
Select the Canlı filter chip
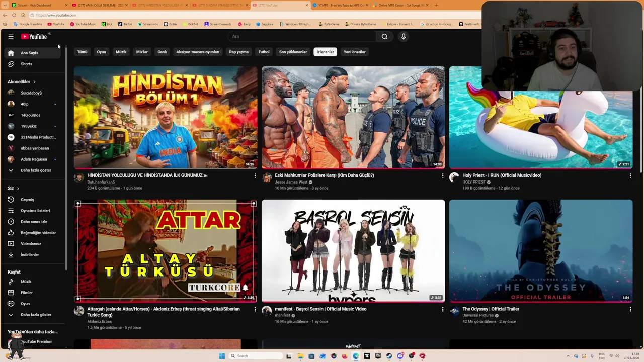point(162,52)
